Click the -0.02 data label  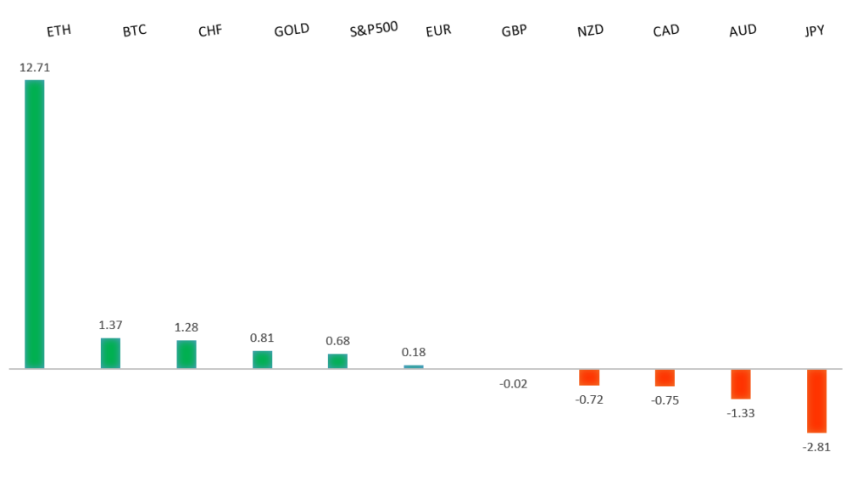pyautogui.click(x=514, y=383)
